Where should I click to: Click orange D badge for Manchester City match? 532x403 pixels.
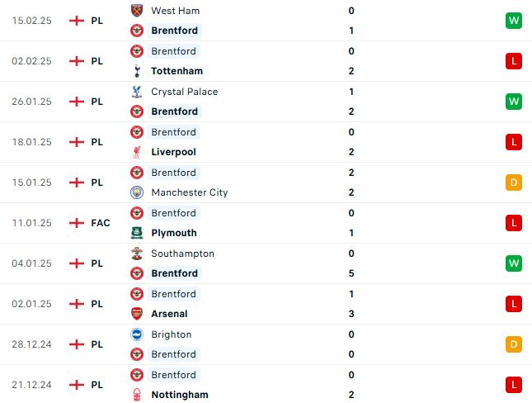point(514,183)
